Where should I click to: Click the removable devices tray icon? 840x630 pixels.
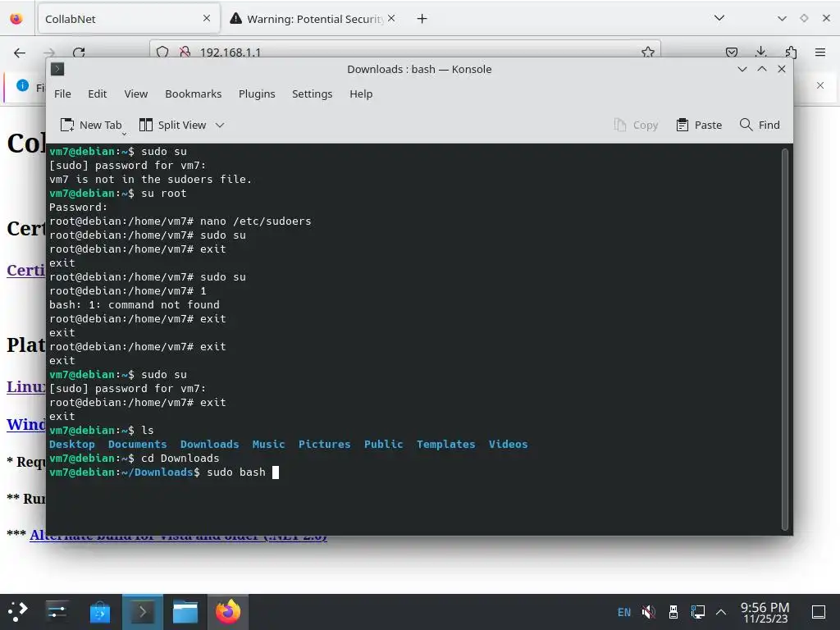tap(673, 612)
